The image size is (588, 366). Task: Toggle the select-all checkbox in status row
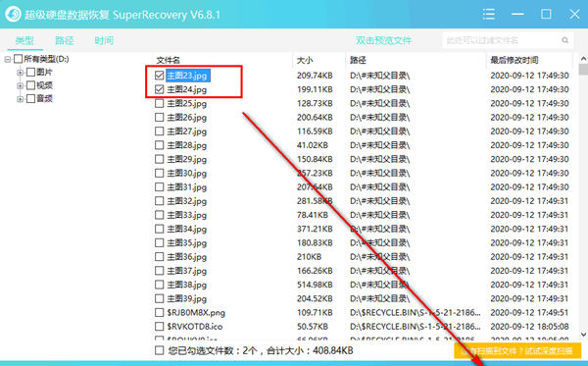click(x=159, y=350)
